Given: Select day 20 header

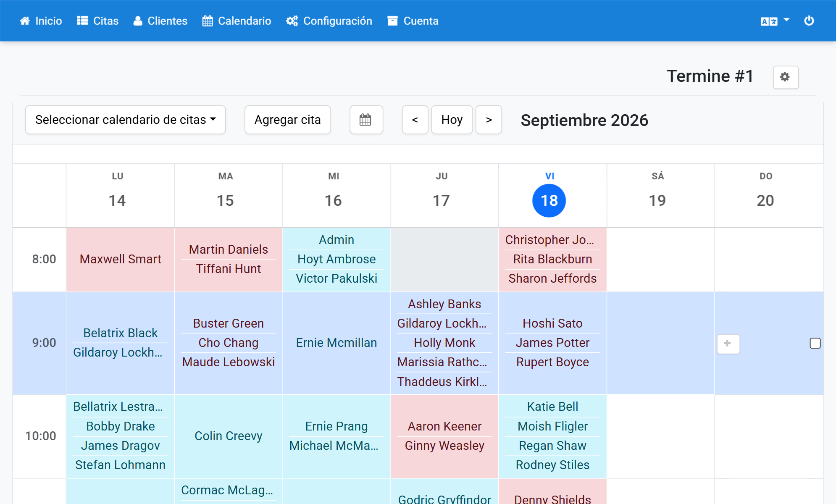Looking at the screenshot, I should tap(765, 200).
